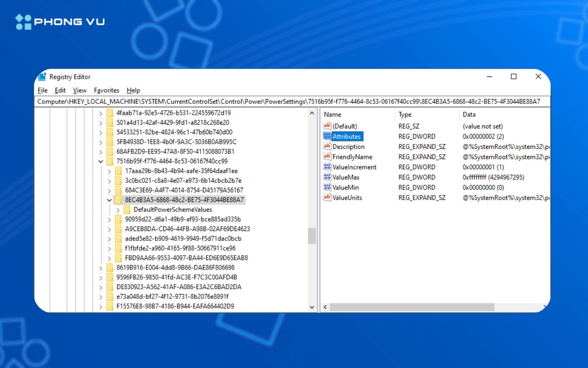
Task: Click the tree pane vertical scrollbar thumb
Action: 312,236
